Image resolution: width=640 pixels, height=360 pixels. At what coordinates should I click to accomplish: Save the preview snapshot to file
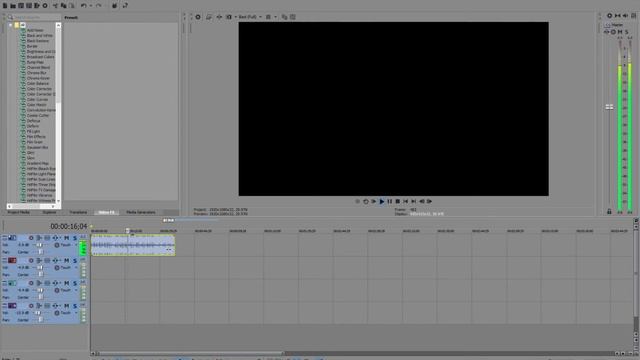(293, 17)
